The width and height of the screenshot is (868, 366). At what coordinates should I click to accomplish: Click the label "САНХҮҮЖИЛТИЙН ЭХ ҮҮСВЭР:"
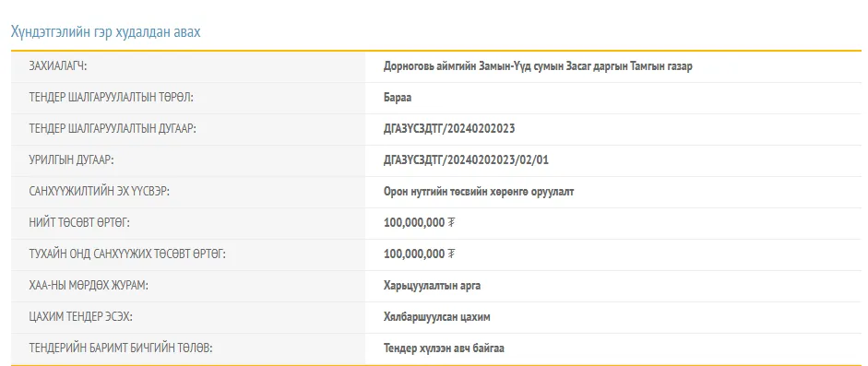pyautogui.click(x=99, y=192)
